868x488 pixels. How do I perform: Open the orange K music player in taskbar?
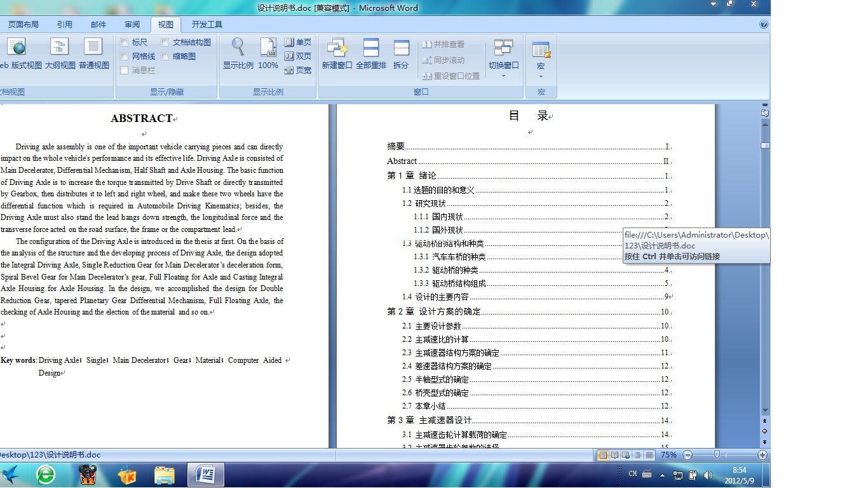pos(128,475)
